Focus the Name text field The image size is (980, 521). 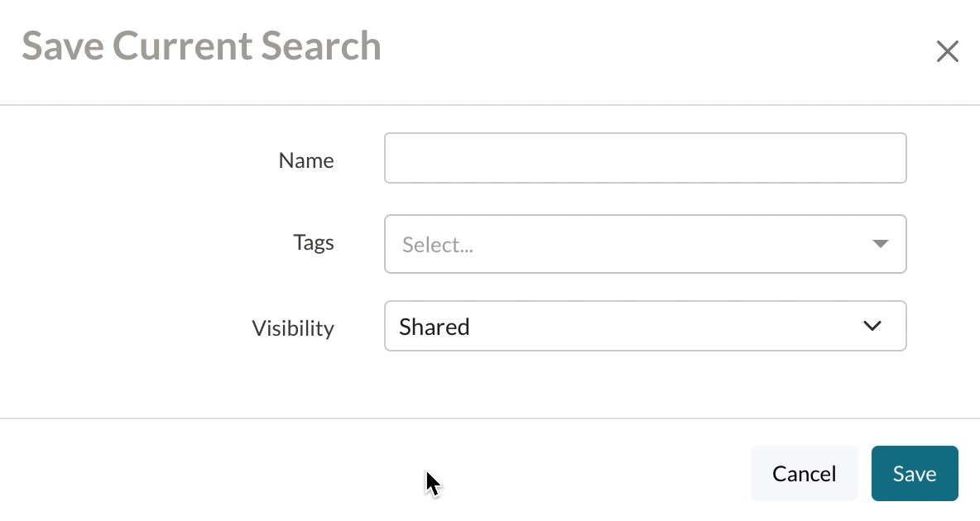point(645,158)
